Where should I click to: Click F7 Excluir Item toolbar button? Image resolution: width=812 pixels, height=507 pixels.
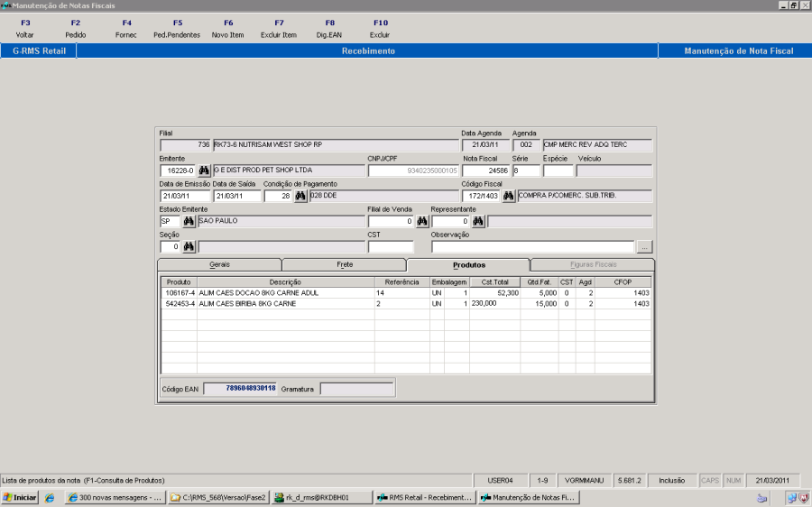pos(279,29)
